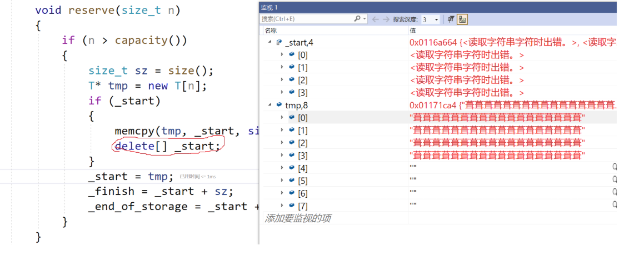Select error value of _start element [0]
The image size is (644, 255).
coord(467,54)
